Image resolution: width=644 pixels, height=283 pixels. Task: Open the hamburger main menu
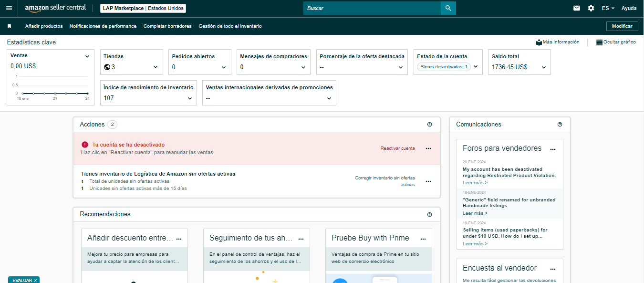[9, 8]
